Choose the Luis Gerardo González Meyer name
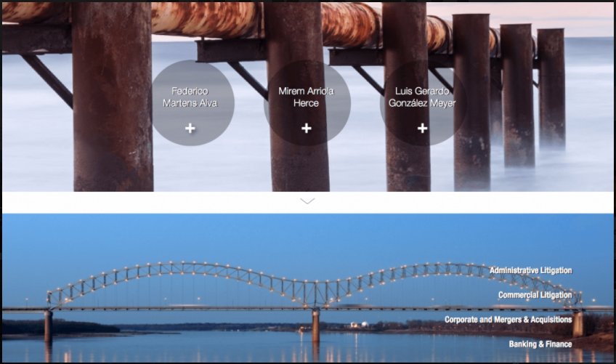The height and width of the screenshot is (364, 616). pyautogui.click(x=422, y=97)
